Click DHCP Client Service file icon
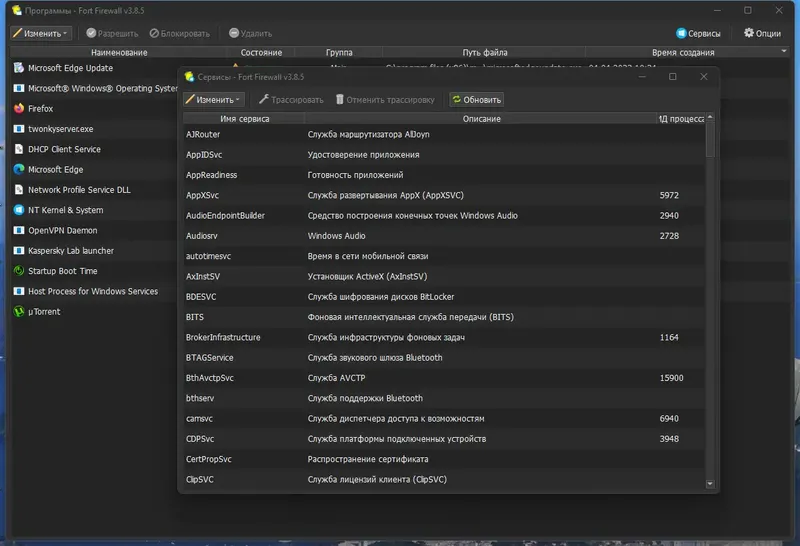This screenshot has height=546, width=800. 19,149
